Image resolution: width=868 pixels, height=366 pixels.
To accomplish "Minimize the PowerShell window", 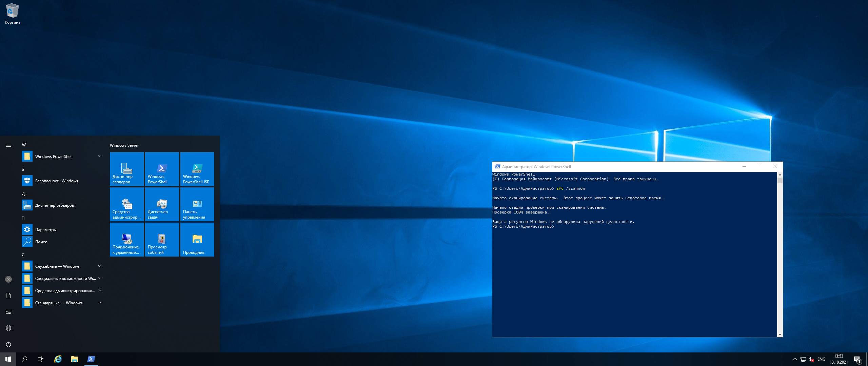I will pyautogui.click(x=744, y=166).
